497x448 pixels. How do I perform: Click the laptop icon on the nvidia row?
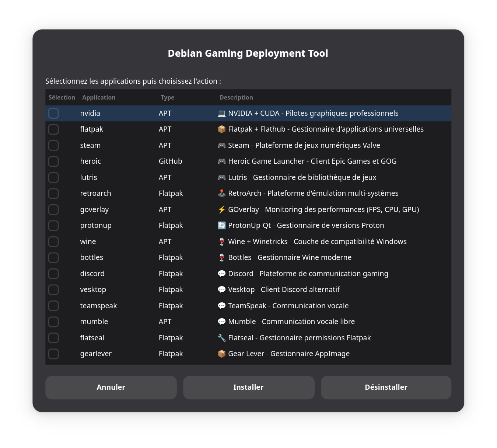(221, 113)
